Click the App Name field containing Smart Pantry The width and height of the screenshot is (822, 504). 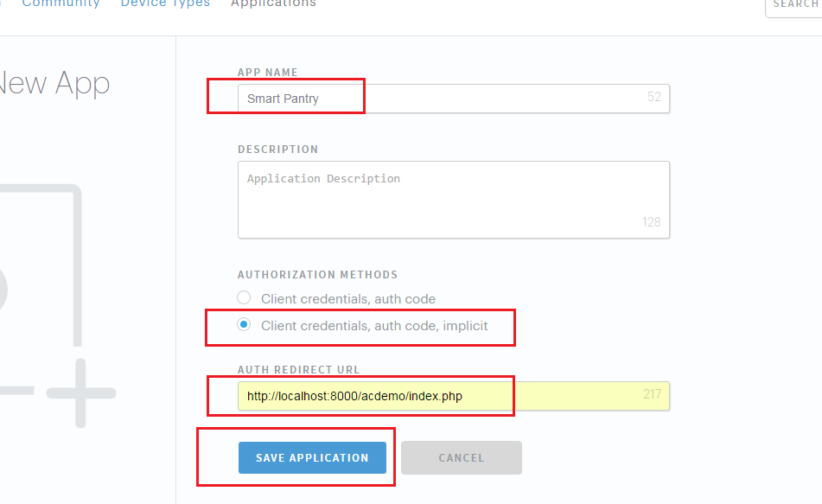441,99
